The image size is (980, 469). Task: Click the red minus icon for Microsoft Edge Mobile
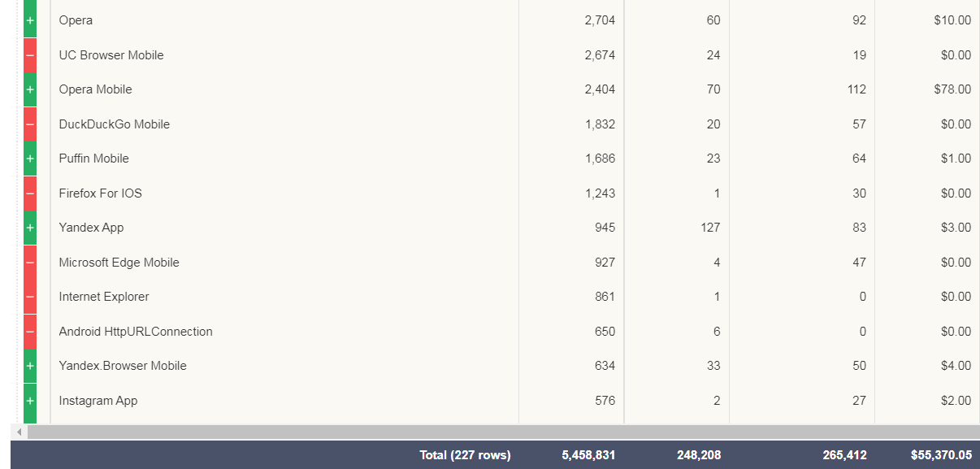click(30, 263)
